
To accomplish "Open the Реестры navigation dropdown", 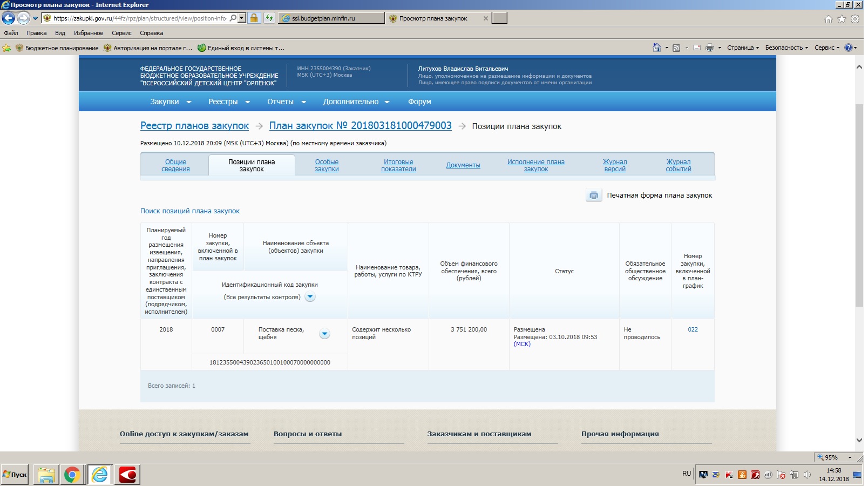I will pyautogui.click(x=229, y=102).
